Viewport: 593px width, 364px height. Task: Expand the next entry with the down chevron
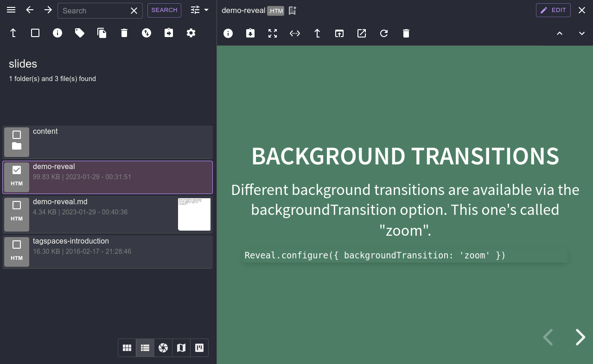point(581,33)
